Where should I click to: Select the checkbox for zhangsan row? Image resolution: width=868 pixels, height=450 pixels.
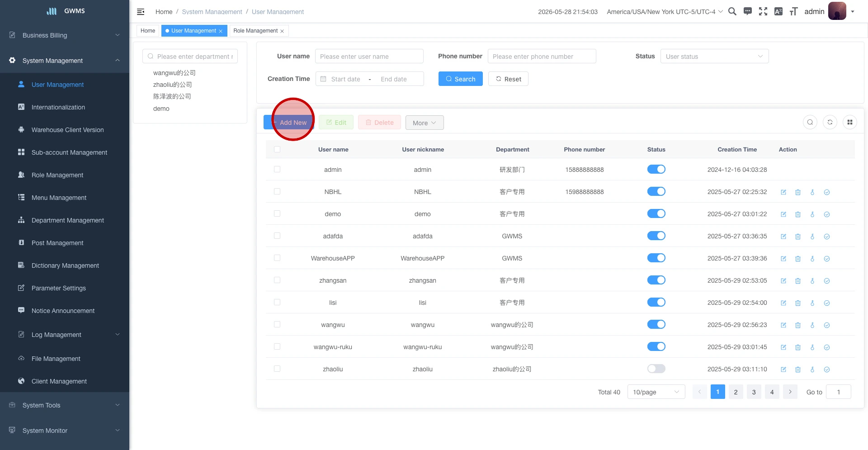pos(277,280)
